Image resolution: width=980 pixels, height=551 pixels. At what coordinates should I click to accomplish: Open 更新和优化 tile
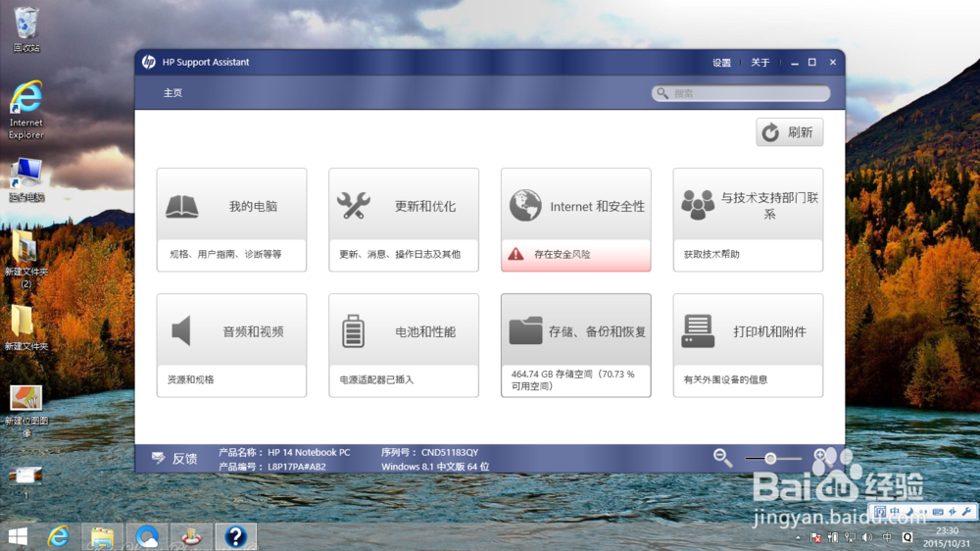[404, 220]
